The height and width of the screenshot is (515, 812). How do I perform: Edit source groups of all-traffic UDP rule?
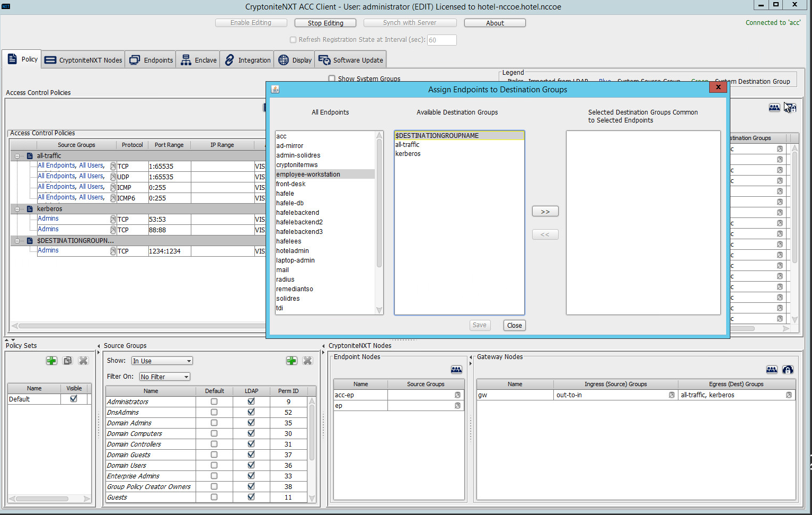click(113, 177)
